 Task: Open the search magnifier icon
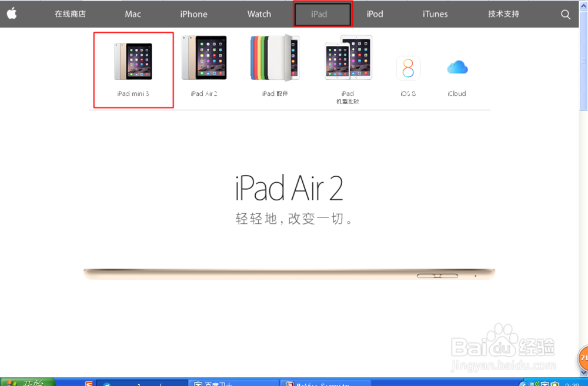click(x=565, y=14)
